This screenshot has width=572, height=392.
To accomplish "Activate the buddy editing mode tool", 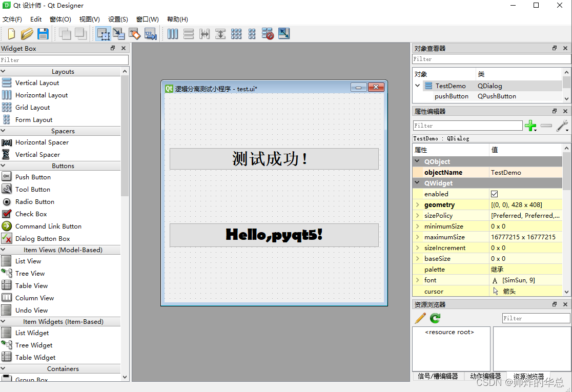I will 135,34.
